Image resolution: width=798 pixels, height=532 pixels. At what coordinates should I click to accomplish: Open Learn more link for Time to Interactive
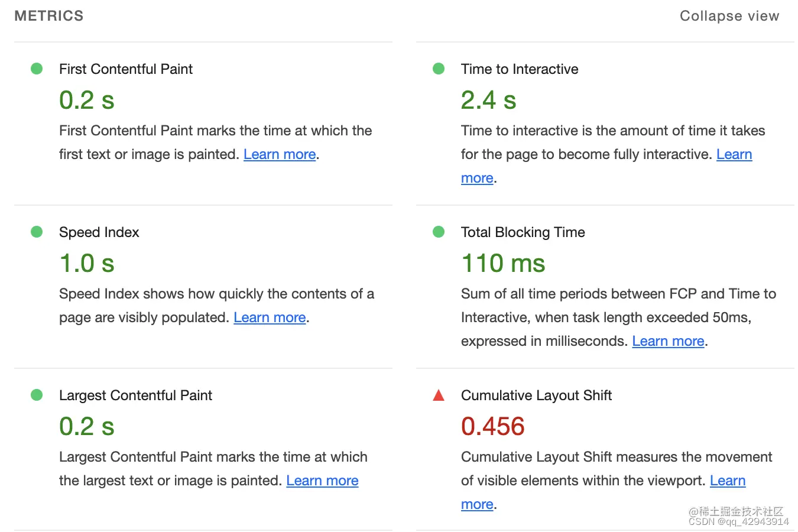coord(734,154)
